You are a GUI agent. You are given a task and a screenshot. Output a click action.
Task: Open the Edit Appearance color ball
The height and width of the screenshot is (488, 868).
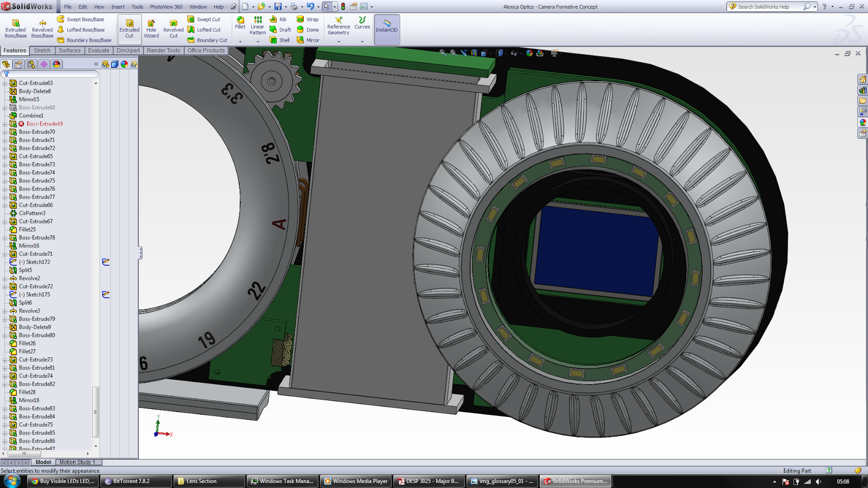pos(529,53)
